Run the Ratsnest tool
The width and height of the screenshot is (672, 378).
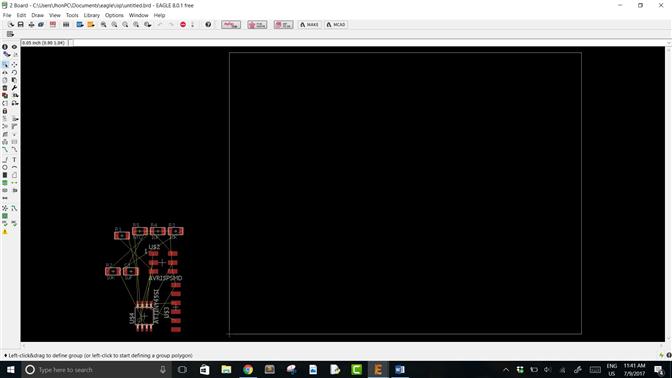coord(5,208)
